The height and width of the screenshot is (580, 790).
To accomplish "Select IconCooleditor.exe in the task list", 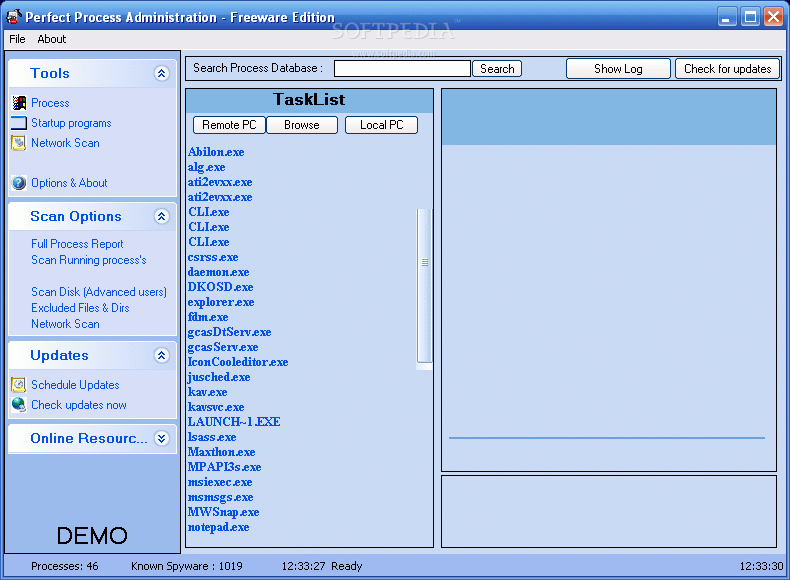I will tap(238, 362).
